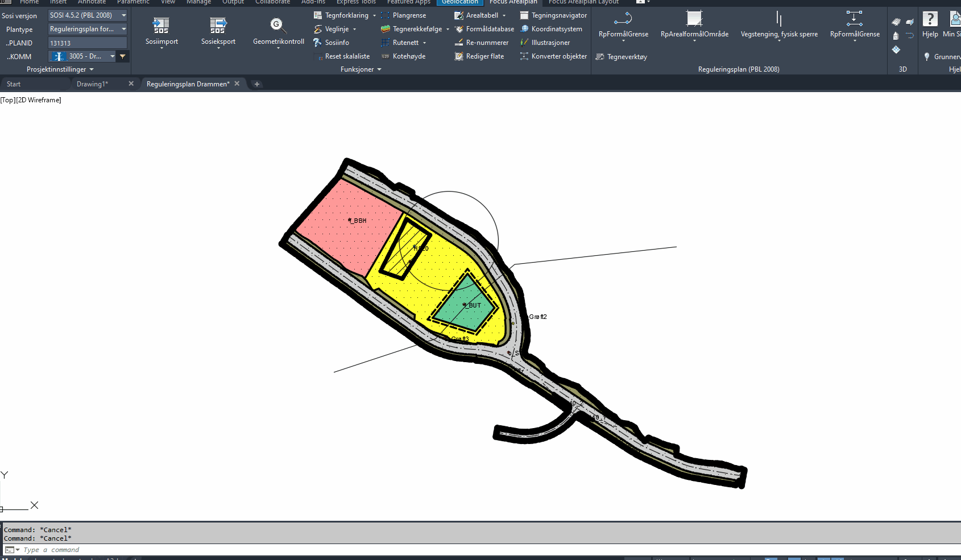Click the Sosiimport icon

[161, 26]
